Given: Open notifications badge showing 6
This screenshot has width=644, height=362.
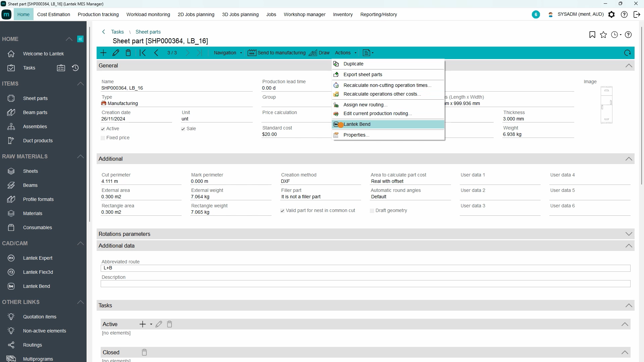Looking at the screenshot, I should (536, 14).
